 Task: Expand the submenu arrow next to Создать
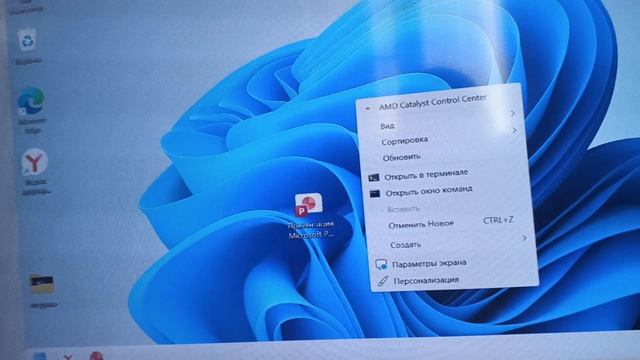[524, 238]
